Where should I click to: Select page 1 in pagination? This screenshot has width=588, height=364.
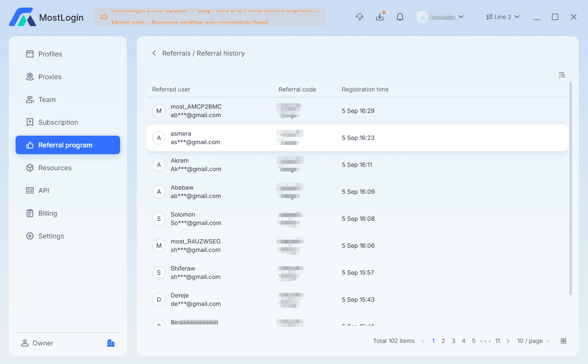433,341
